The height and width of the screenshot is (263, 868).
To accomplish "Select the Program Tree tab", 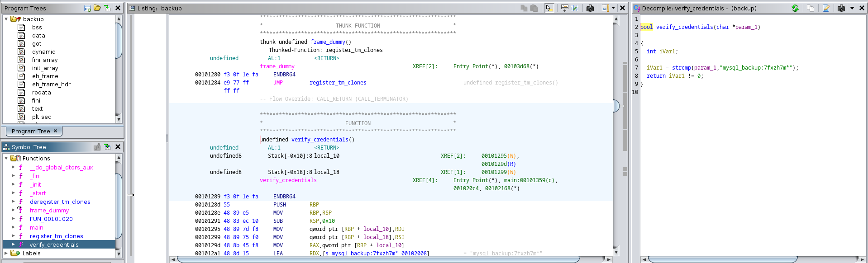I will click(x=31, y=131).
